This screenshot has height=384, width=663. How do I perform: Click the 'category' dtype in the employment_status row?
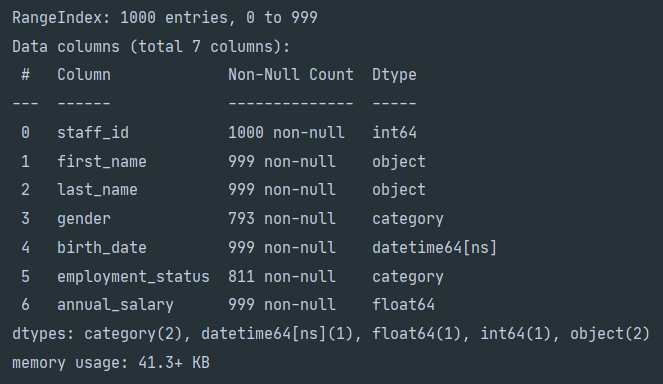coord(408,277)
